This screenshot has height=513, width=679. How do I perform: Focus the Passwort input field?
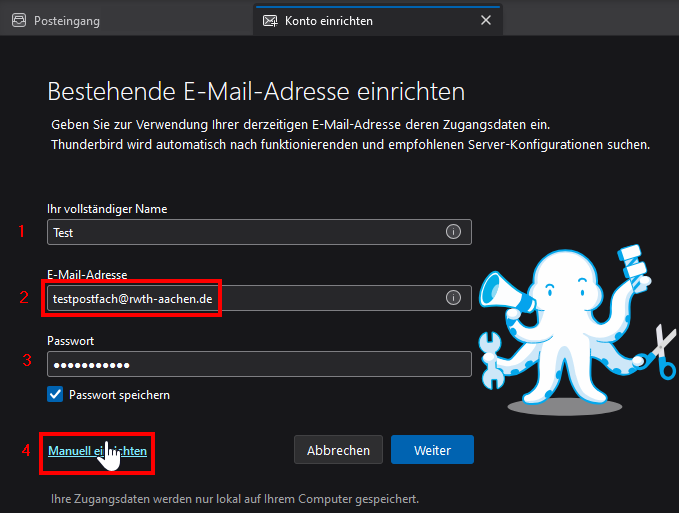tap(259, 364)
